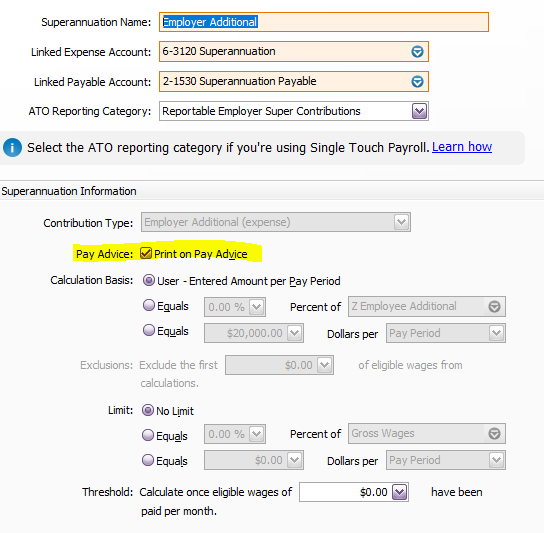Viewport: 544px width, 533px height.
Task: Select Equals percent of Gross Wages limit
Action: tap(148, 435)
